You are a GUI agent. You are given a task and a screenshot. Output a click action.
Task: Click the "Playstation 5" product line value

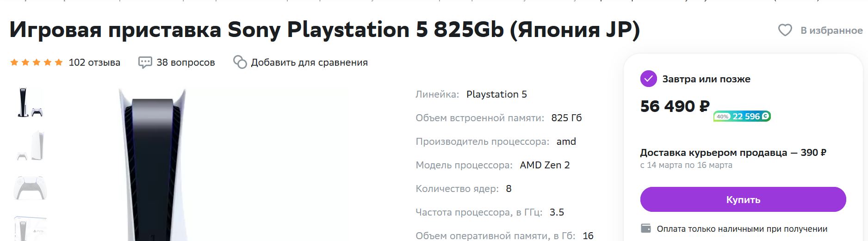tap(496, 94)
